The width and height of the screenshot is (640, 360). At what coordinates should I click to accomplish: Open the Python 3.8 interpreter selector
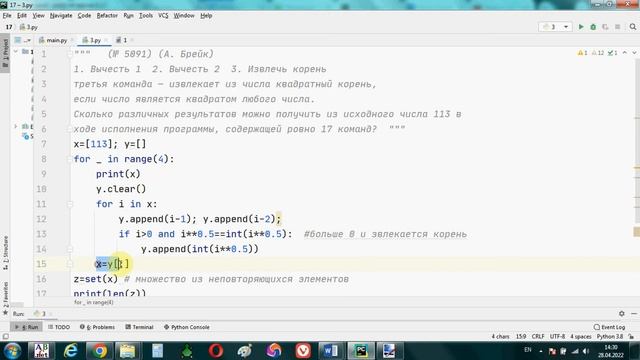click(610, 337)
